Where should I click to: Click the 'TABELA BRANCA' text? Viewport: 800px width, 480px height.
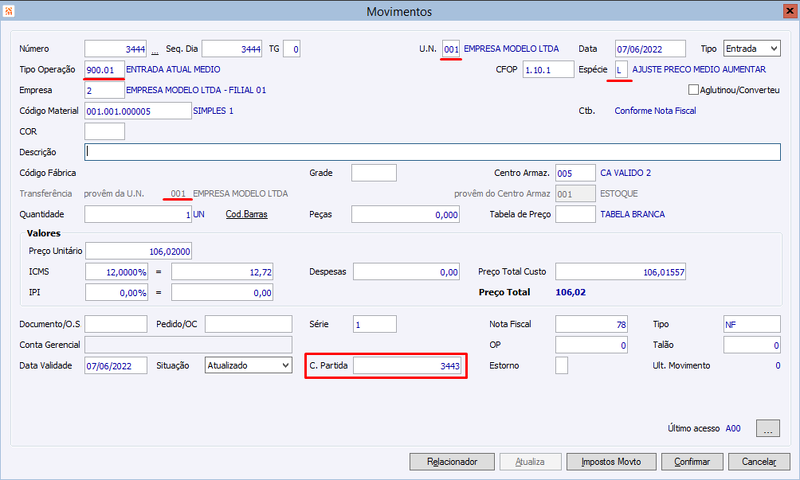coord(632,214)
